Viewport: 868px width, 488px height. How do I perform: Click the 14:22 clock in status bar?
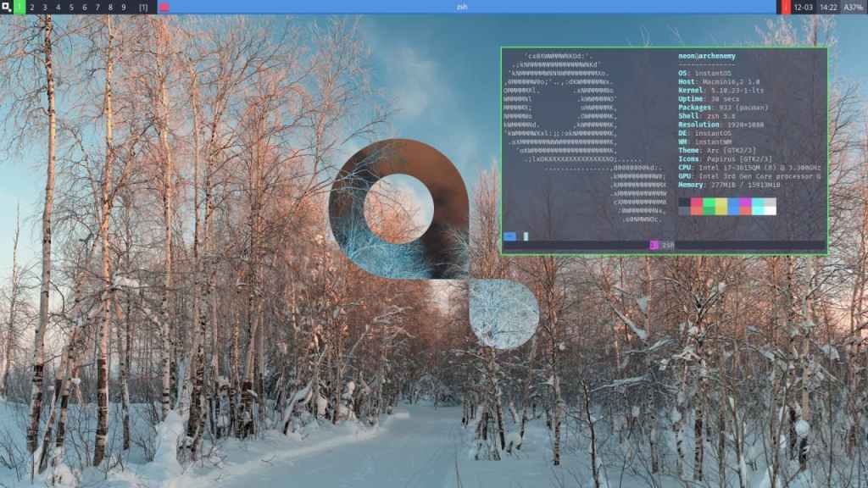828,7
